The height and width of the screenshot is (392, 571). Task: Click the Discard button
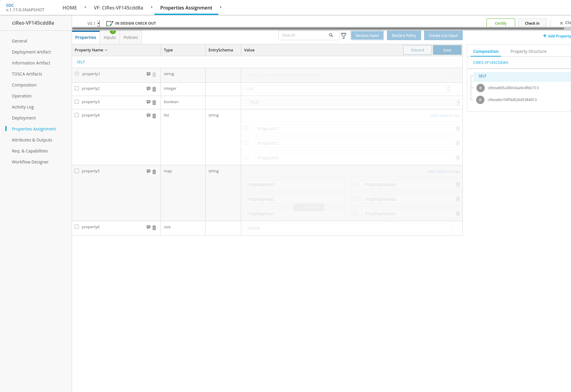tap(417, 50)
